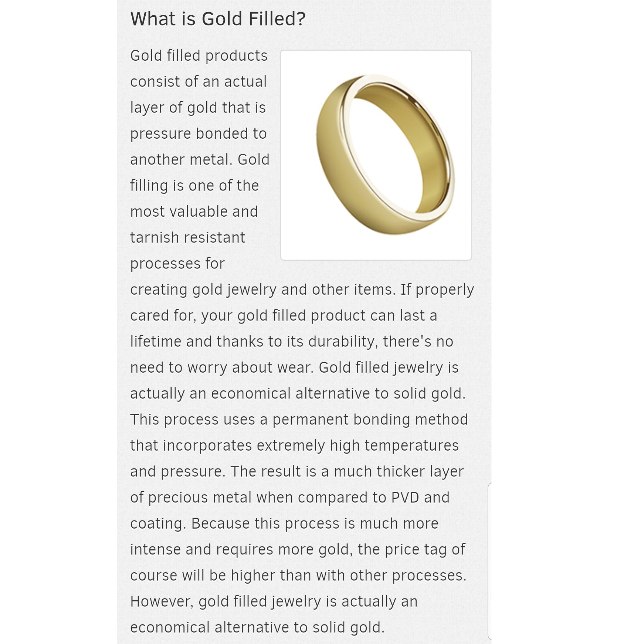
Task: Click the line starting "intense and requires"
Action: 297,550
